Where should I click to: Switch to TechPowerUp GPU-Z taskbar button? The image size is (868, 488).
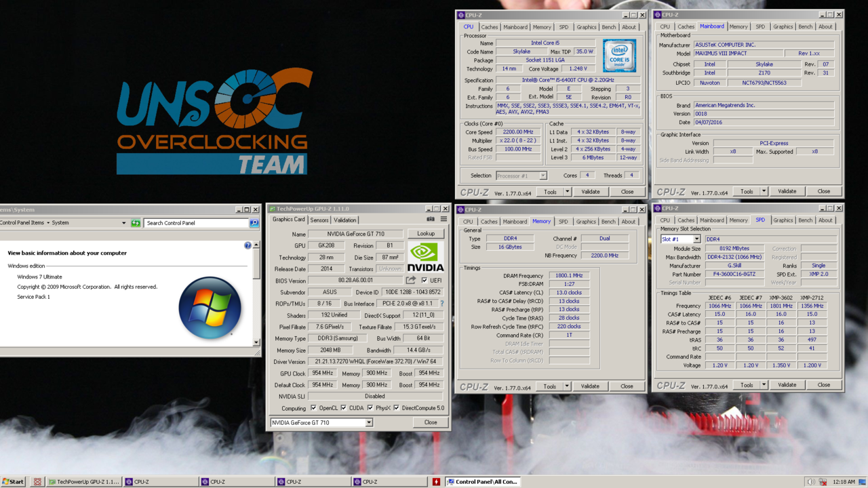84,482
